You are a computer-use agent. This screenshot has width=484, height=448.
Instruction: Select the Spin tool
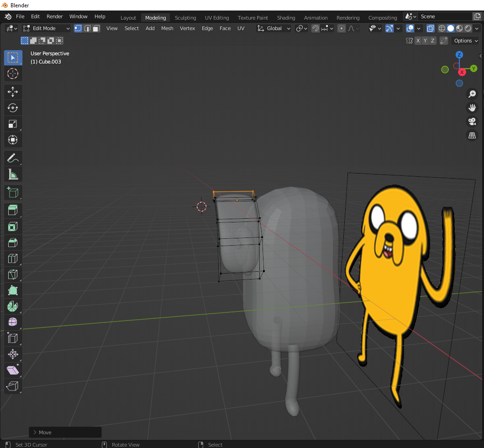[x=13, y=306]
